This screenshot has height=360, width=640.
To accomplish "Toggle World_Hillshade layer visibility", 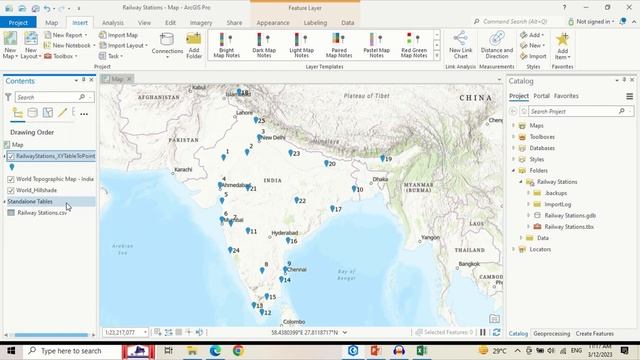I will [11, 190].
